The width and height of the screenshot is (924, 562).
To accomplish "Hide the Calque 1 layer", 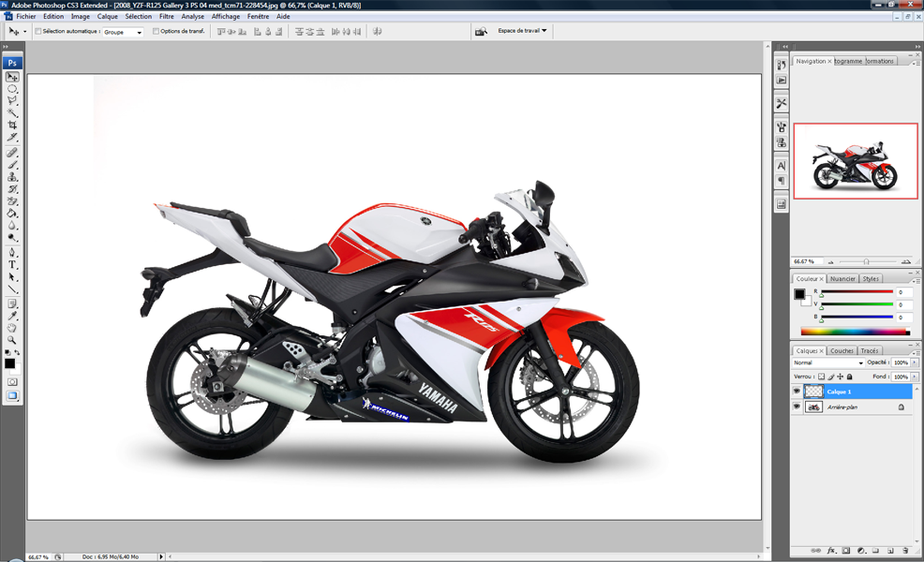I will (x=797, y=392).
